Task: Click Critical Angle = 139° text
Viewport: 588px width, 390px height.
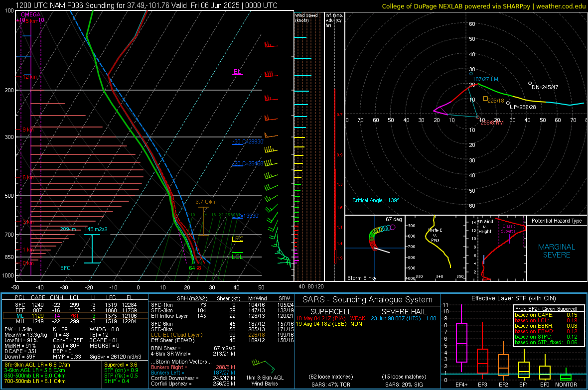Action: (376, 200)
